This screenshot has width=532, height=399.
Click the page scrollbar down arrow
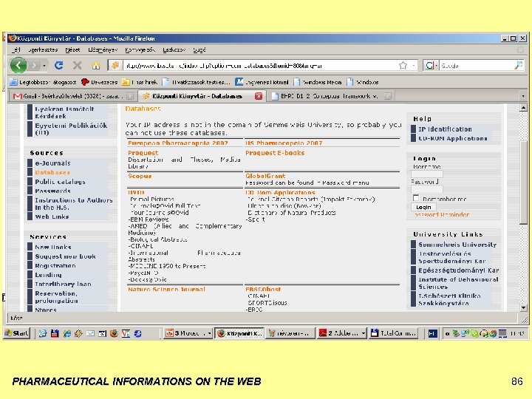[523, 307]
